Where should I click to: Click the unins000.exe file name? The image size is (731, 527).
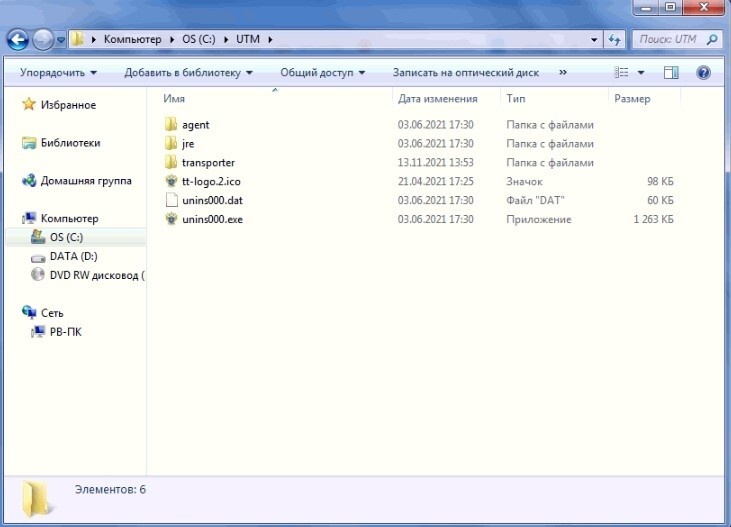(x=212, y=219)
